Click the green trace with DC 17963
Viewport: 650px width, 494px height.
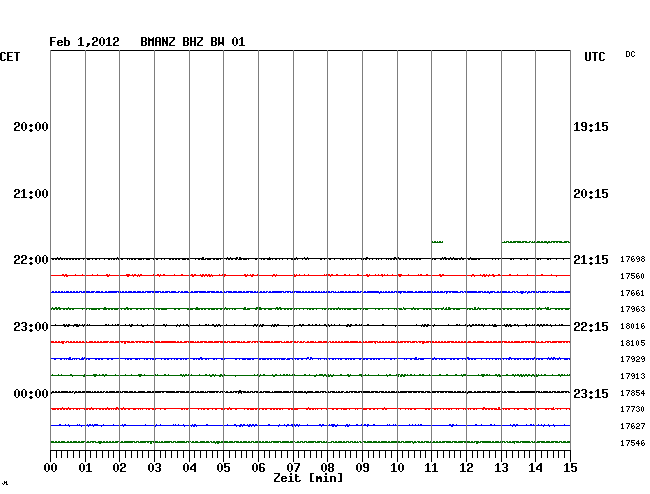[310, 309]
